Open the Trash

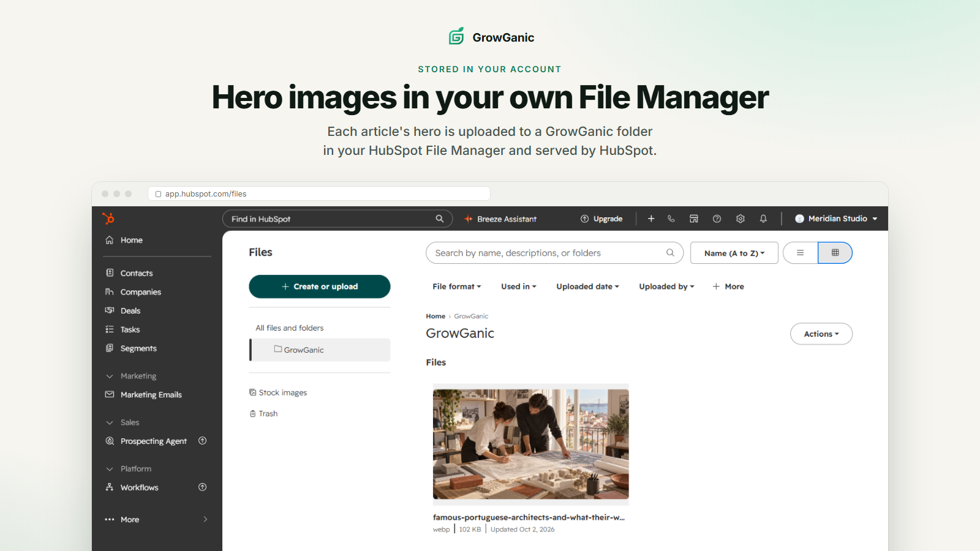(263, 414)
